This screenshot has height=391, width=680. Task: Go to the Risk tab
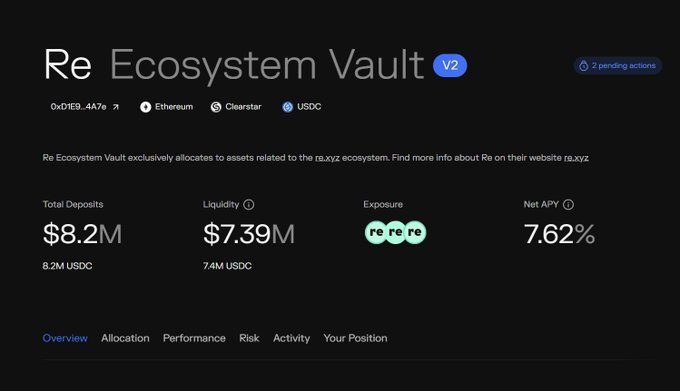[x=249, y=338]
